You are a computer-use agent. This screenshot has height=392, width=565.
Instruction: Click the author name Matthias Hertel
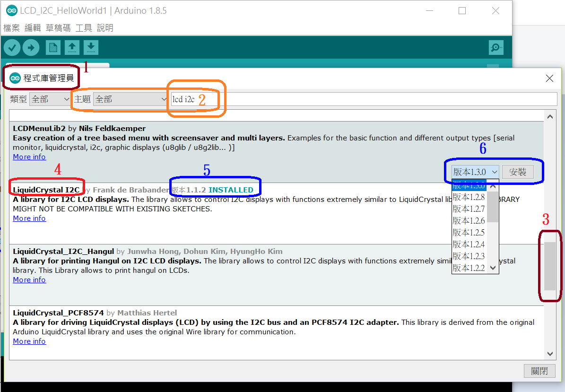point(147,313)
